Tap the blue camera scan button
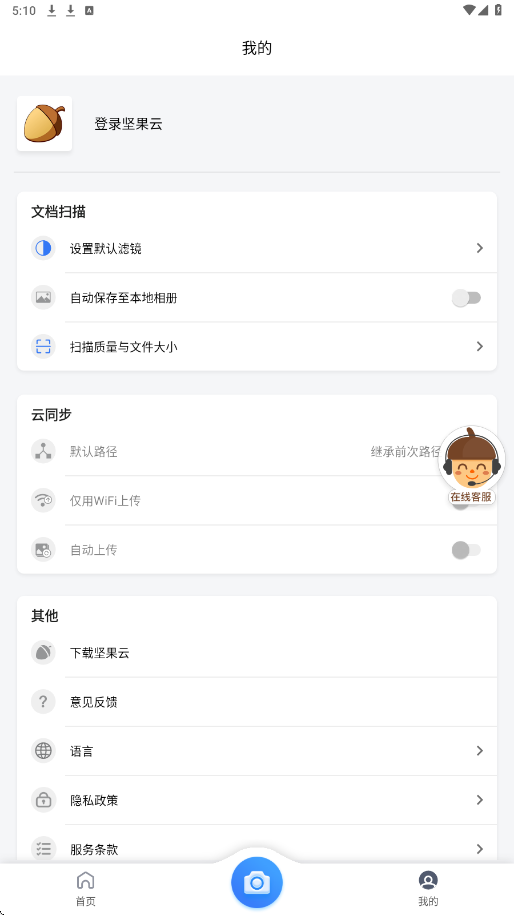The image size is (514, 915). click(x=257, y=883)
